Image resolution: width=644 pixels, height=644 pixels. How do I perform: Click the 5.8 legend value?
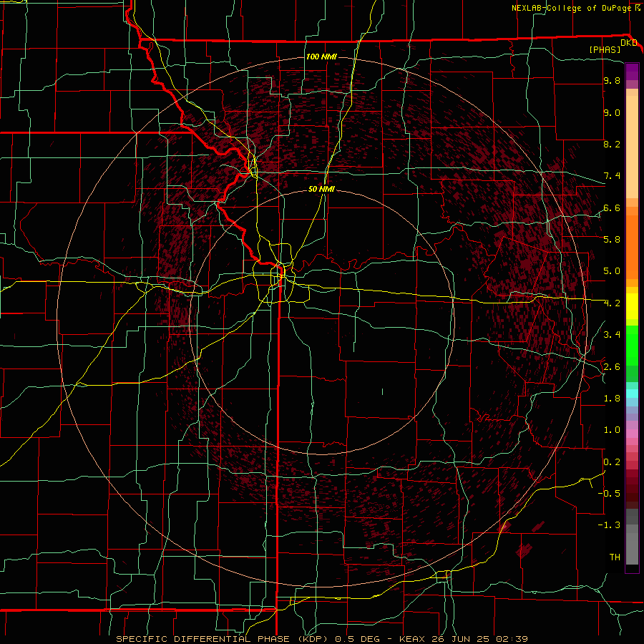612,239
